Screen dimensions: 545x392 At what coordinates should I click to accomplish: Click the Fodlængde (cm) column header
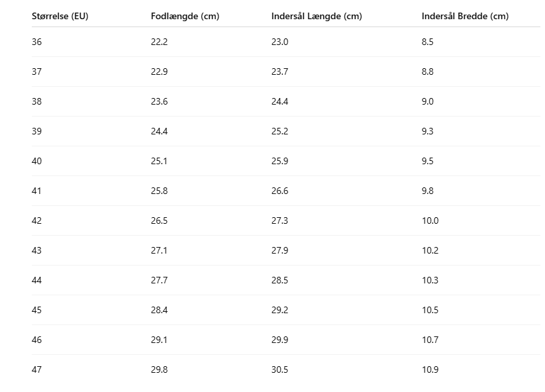[185, 17]
